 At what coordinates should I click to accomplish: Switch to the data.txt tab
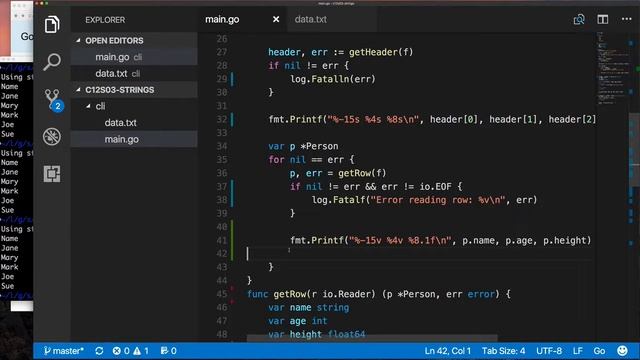(311, 19)
